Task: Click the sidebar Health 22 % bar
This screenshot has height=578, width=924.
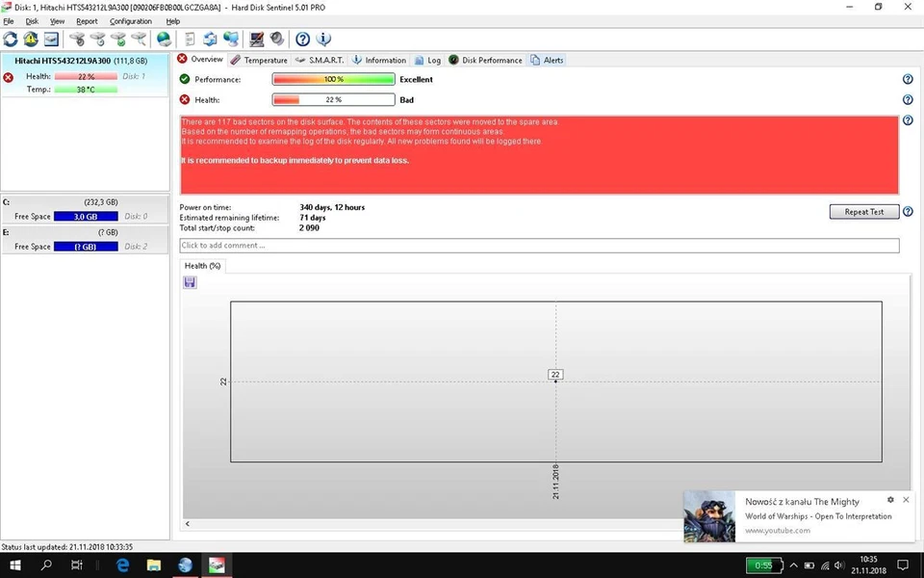Action: click(x=86, y=77)
